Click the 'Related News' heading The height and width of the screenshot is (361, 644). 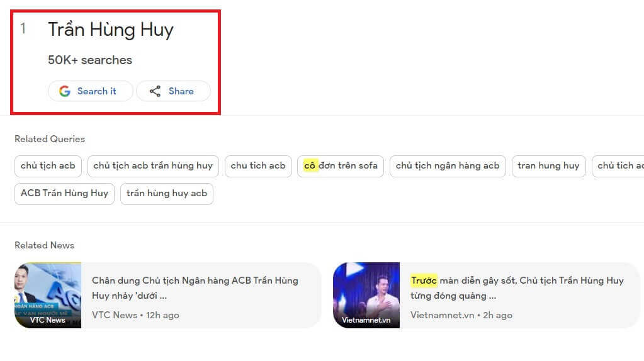(x=44, y=245)
